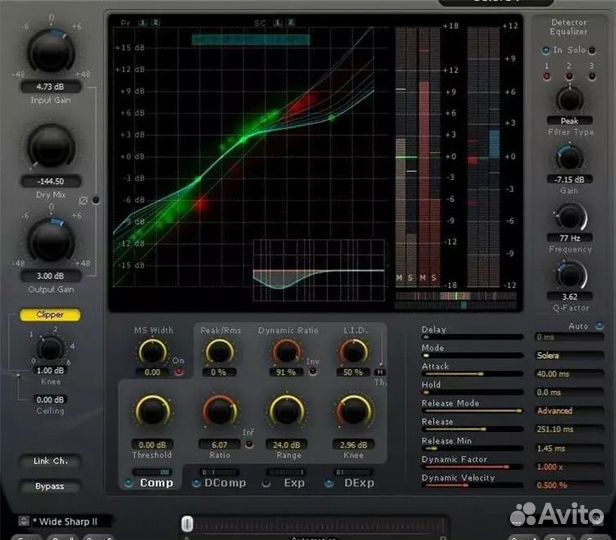Click the Q-Factor 3.62 value field
Screen dimensions: 616x540
(570, 297)
